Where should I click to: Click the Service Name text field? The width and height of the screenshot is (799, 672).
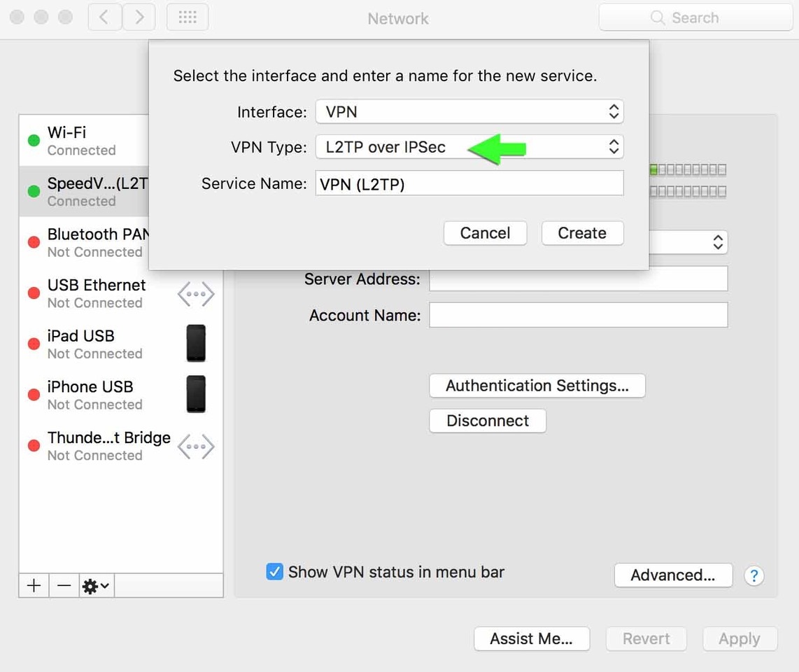tap(469, 183)
